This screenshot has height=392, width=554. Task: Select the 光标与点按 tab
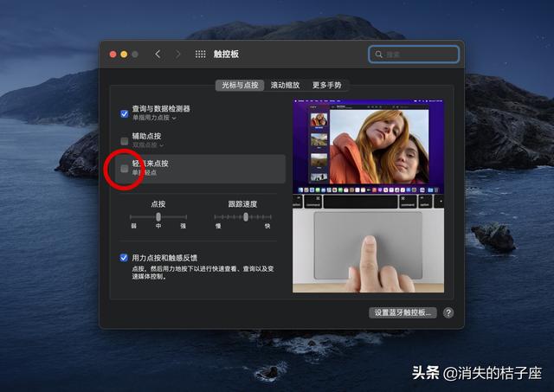[x=240, y=85]
